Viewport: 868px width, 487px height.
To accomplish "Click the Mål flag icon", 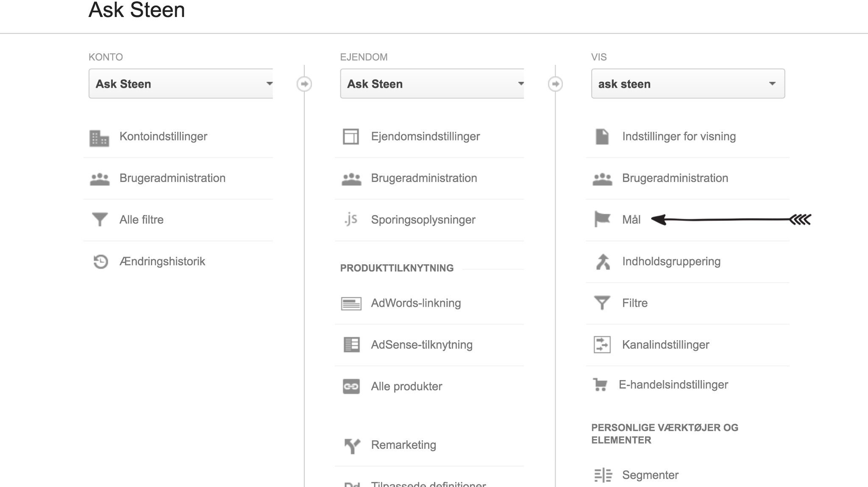I will [602, 219].
